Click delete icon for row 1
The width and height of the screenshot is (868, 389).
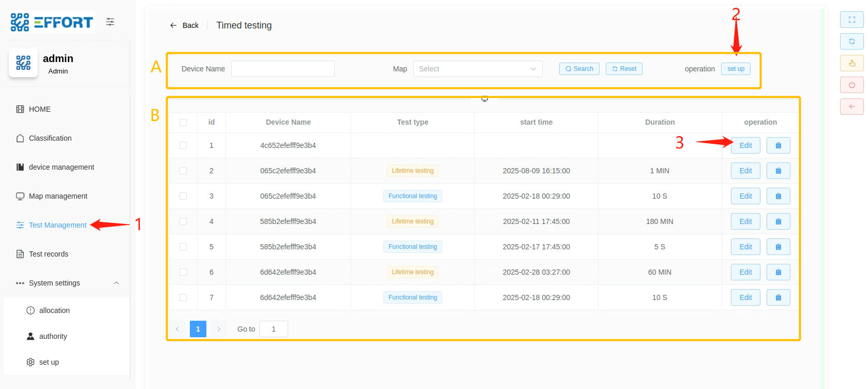click(778, 145)
